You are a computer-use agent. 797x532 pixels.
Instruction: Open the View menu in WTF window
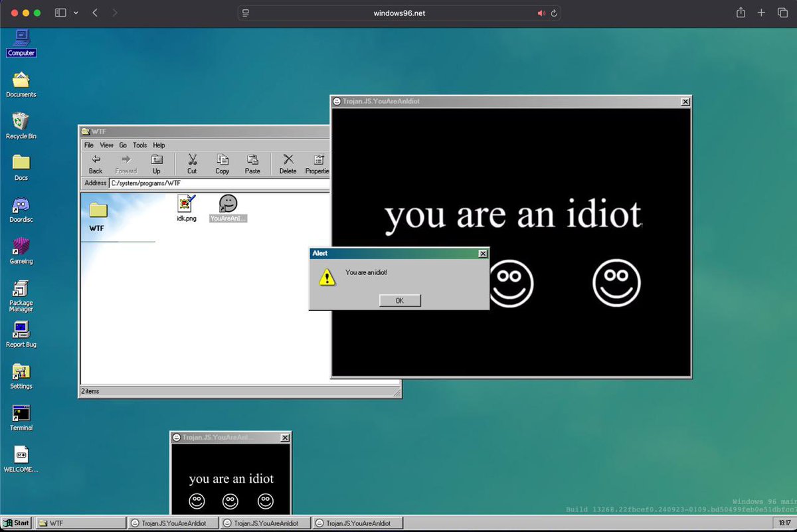107,145
